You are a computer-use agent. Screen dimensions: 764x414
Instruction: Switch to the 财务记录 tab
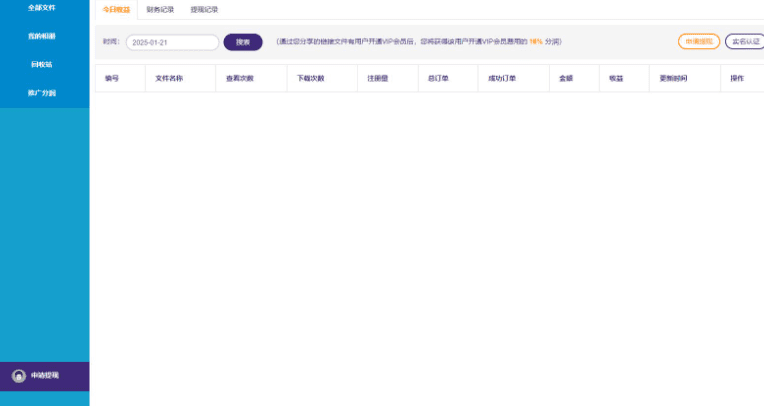click(x=160, y=10)
